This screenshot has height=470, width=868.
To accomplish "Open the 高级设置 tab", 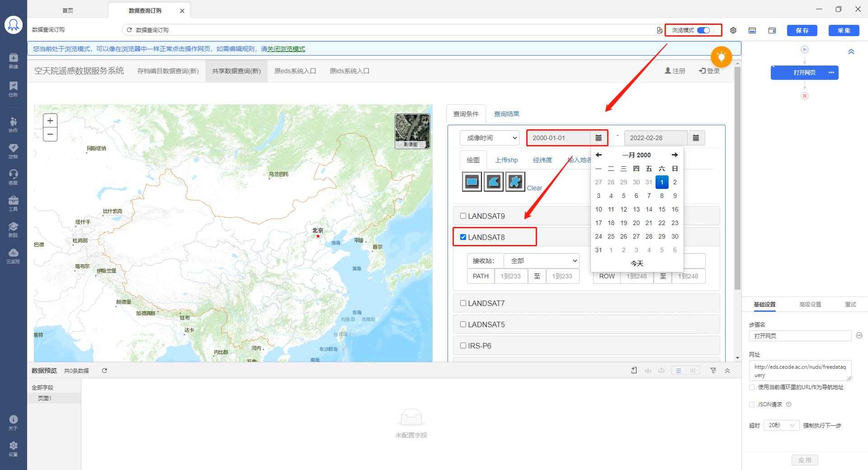I will pyautogui.click(x=810, y=305).
